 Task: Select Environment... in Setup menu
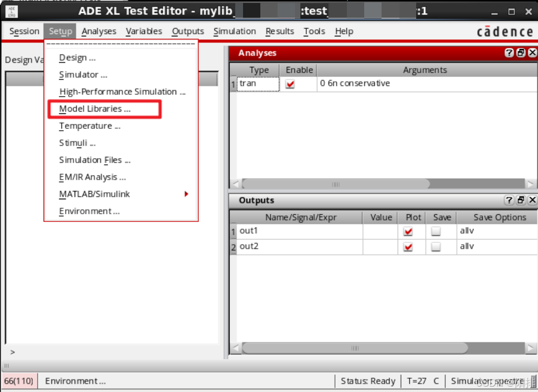click(121, 211)
